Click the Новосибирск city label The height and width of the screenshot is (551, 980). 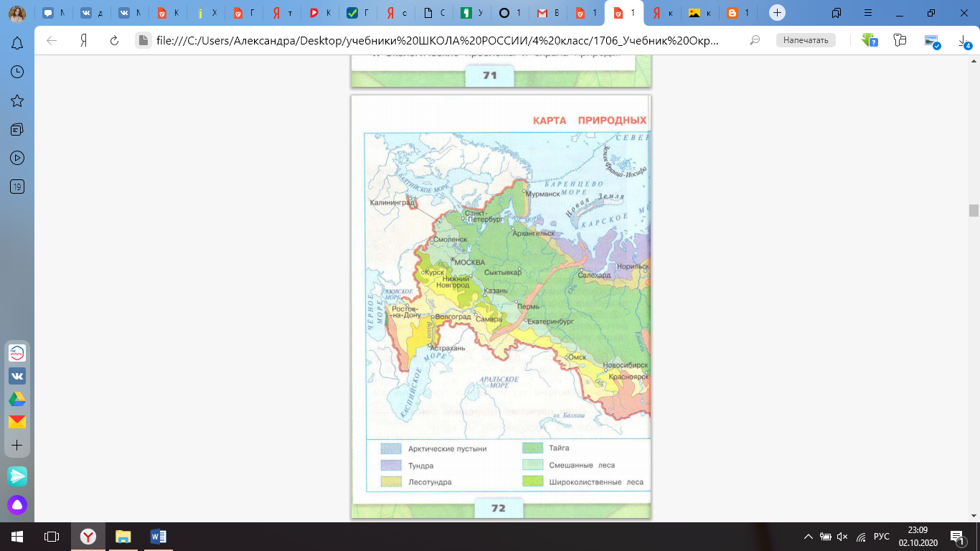point(626,365)
